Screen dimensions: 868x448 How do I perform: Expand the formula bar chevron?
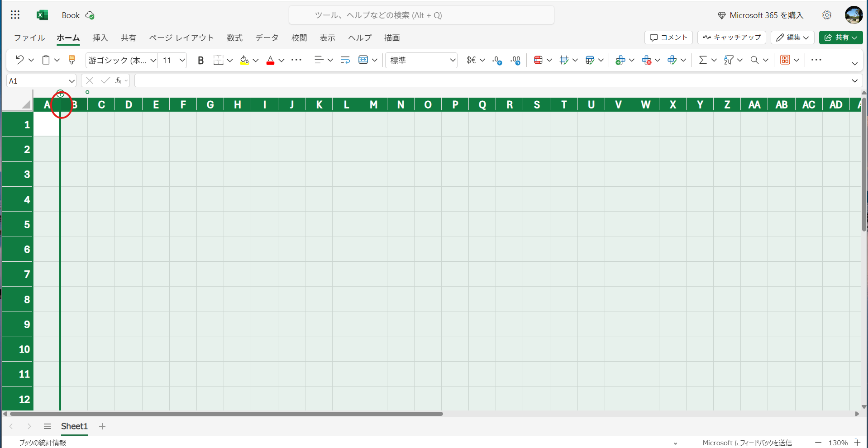point(854,81)
